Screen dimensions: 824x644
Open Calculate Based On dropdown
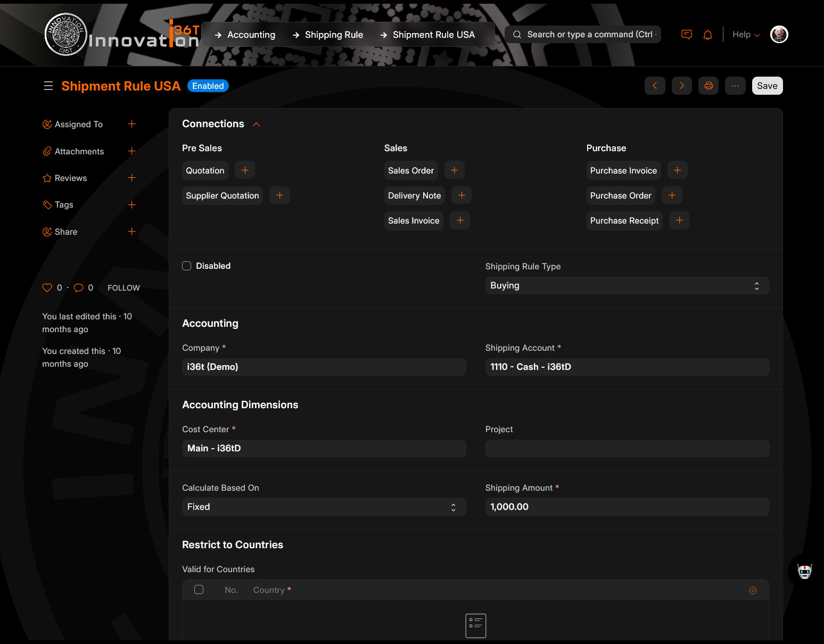[x=324, y=507]
